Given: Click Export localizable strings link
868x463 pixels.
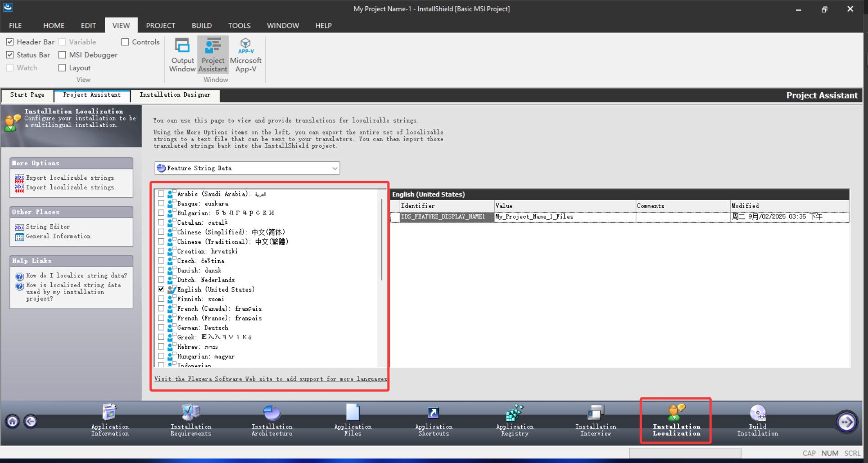Looking at the screenshot, I should tap(71, 178).
